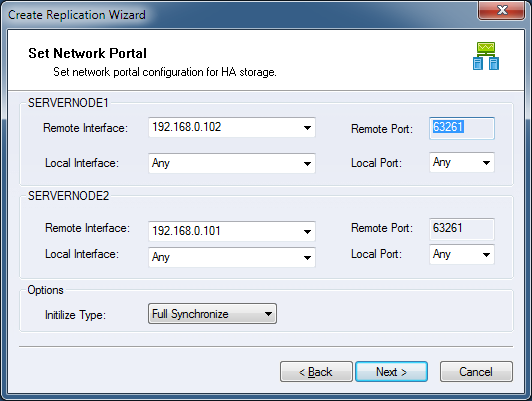Cancel the replication wizard
The width and height of the screenshot is (532, 401).
(x=476, y=372)
